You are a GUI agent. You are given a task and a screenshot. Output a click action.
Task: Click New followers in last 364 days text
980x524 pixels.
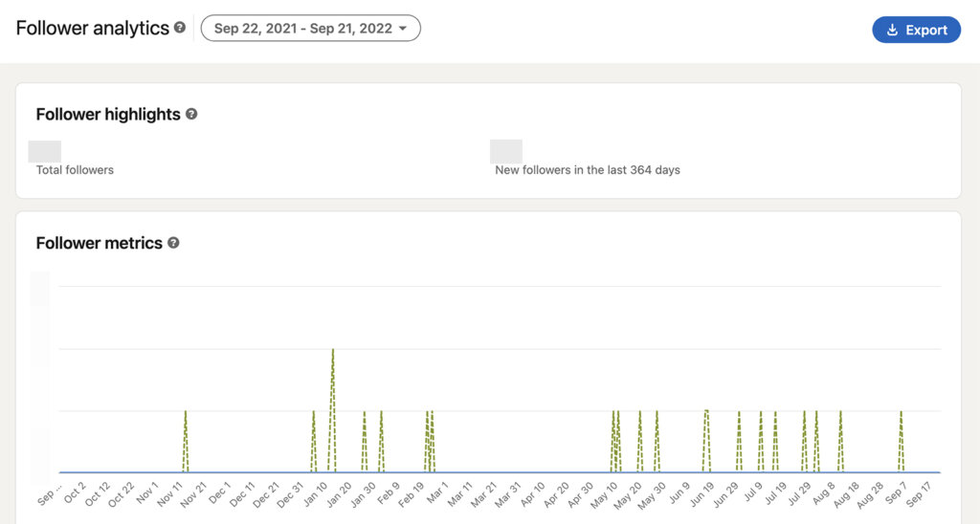coord(588,170)
